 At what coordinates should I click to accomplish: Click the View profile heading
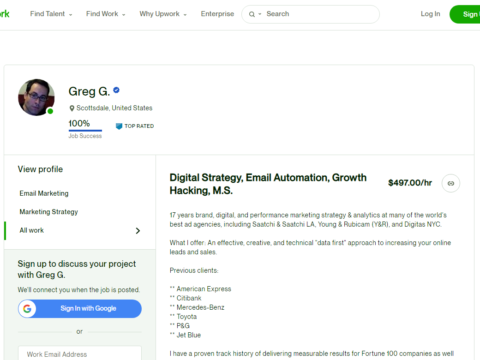[40, 169]
